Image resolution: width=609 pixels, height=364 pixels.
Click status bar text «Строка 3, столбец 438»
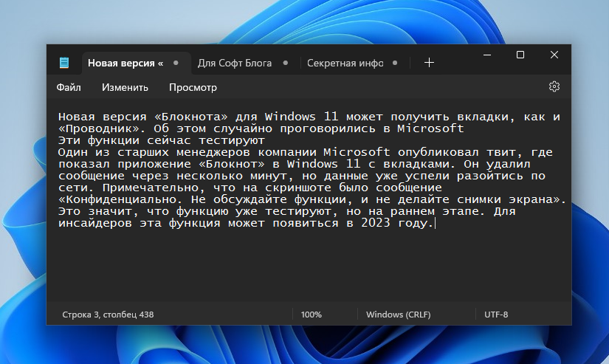(108, 315)
